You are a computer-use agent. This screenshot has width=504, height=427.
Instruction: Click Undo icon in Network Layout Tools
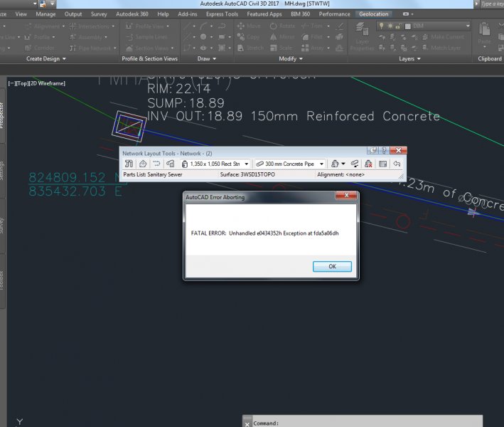[x=397, y=164]
